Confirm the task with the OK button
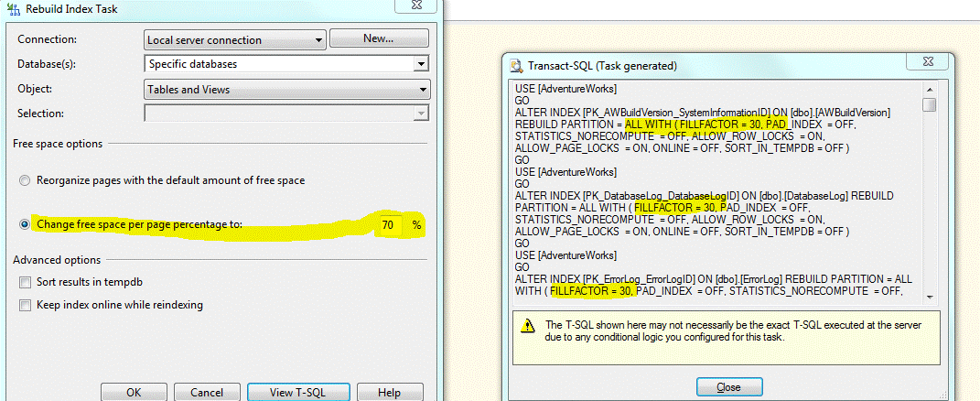The height and width of the screenshot is (401, 980). click(134, 392)
